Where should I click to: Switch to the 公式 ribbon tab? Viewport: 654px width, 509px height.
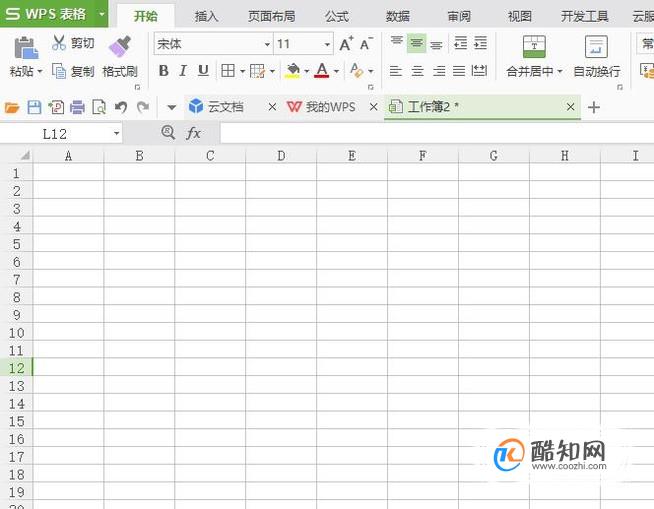(x=337, y=16)
